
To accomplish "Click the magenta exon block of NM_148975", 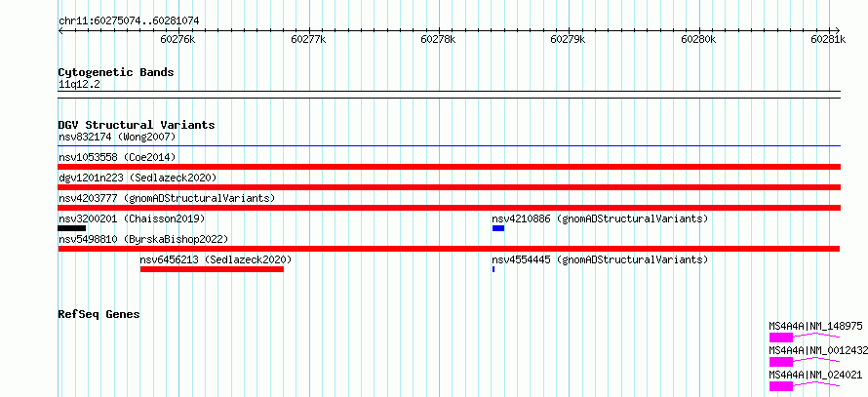I will (x=780, y=337).
